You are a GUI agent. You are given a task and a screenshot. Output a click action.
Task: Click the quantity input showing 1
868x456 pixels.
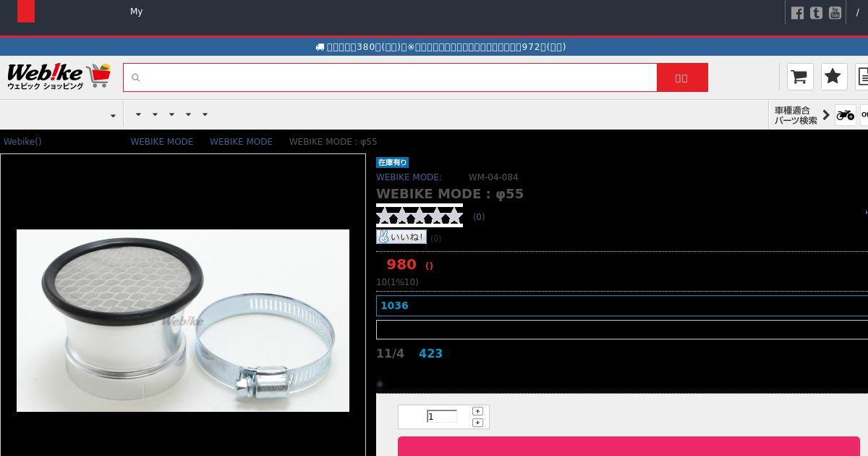(x=442, y=416)
